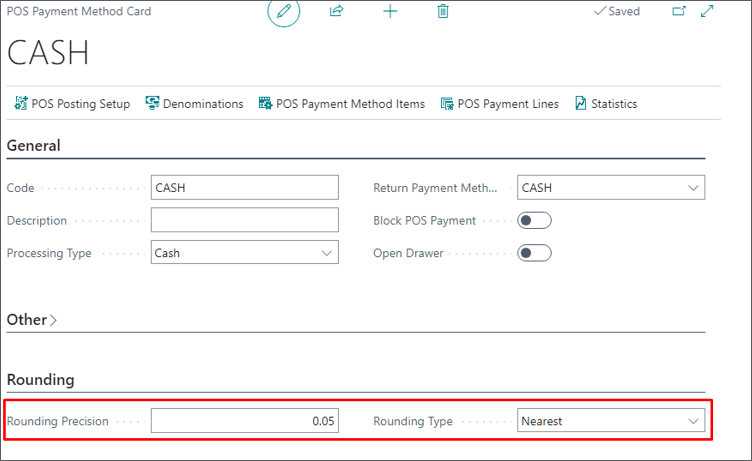Click the expand page arrows icon
The image size is (752, 461).
click(707, 11)
